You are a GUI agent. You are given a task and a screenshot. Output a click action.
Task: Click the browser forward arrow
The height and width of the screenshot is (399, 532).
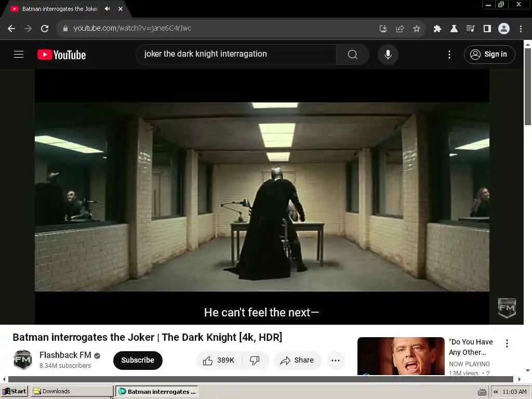point(28,29)
